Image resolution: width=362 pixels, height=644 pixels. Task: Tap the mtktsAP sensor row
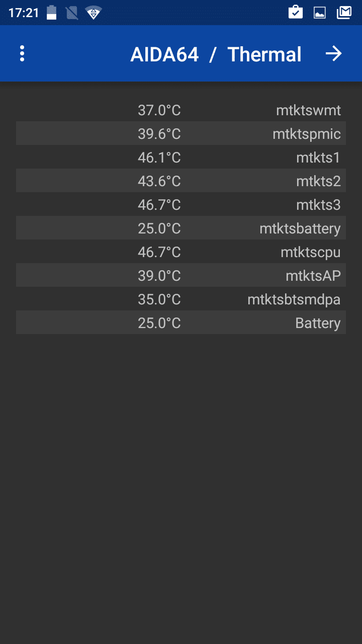pyautogui.click(x=181, y=276)
